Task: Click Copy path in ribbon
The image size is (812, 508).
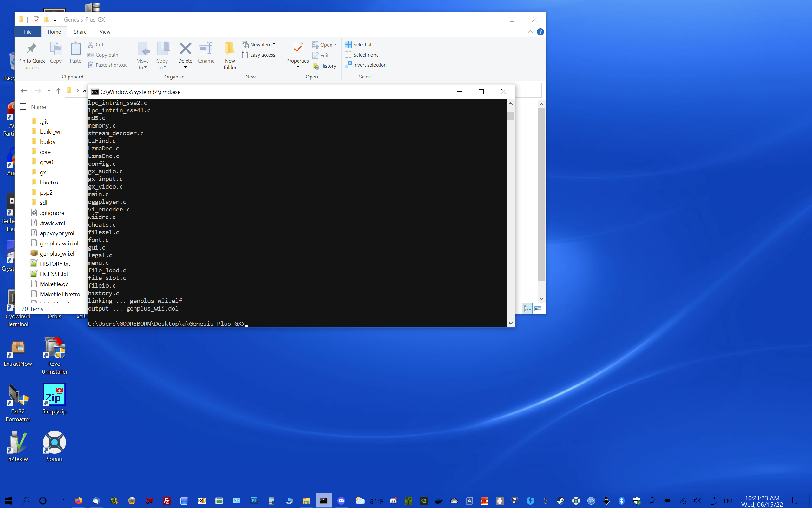Action: point(103,55)
